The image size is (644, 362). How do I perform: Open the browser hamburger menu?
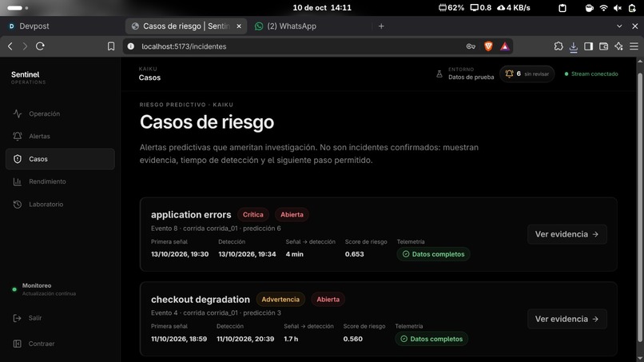click(x=634, y=46)
